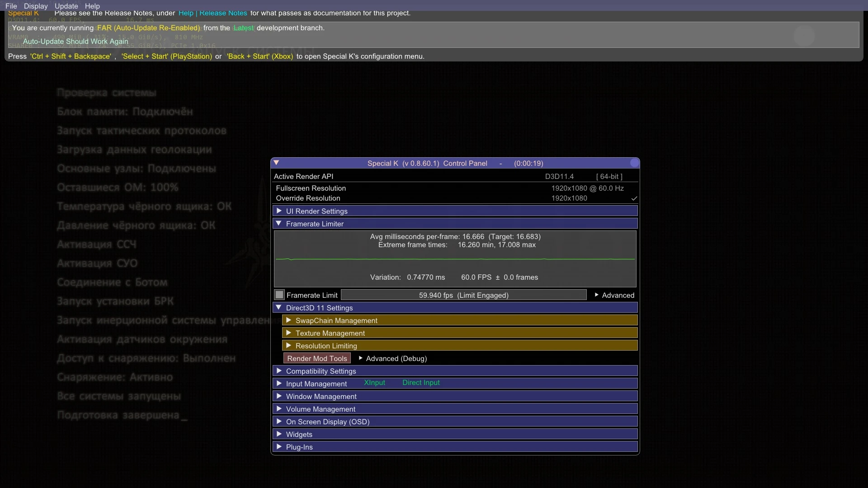The width and height of the screenshot is (868, 488).
Task: Click the Override Resolution checkmark
Action: [x=634, y=198]
